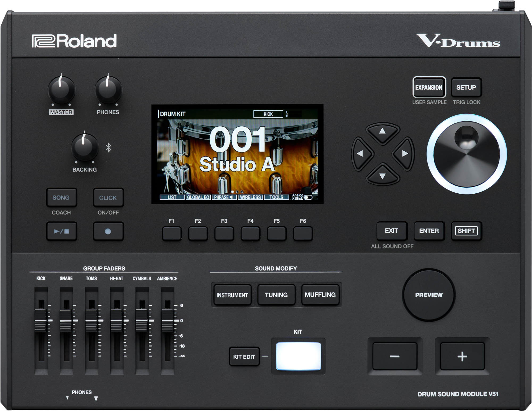Open EXPANSION user sample button
This screenshot has width=532, height=411.
[429, 87]
